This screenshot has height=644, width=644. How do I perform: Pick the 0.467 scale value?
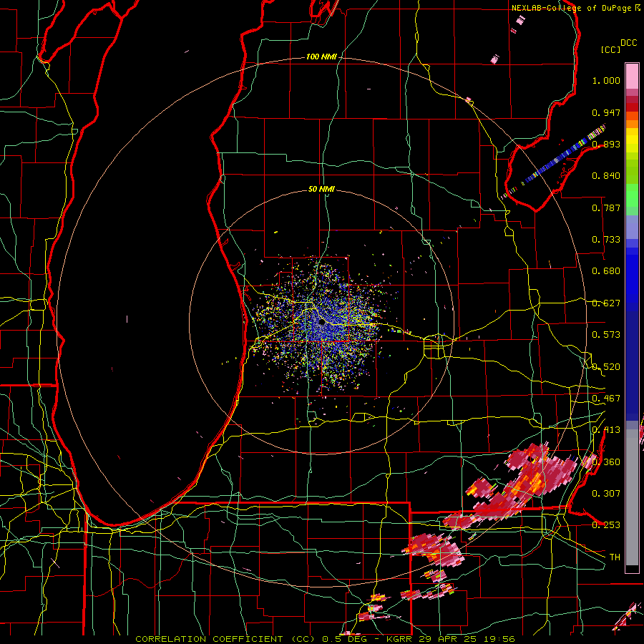point(606,399)
